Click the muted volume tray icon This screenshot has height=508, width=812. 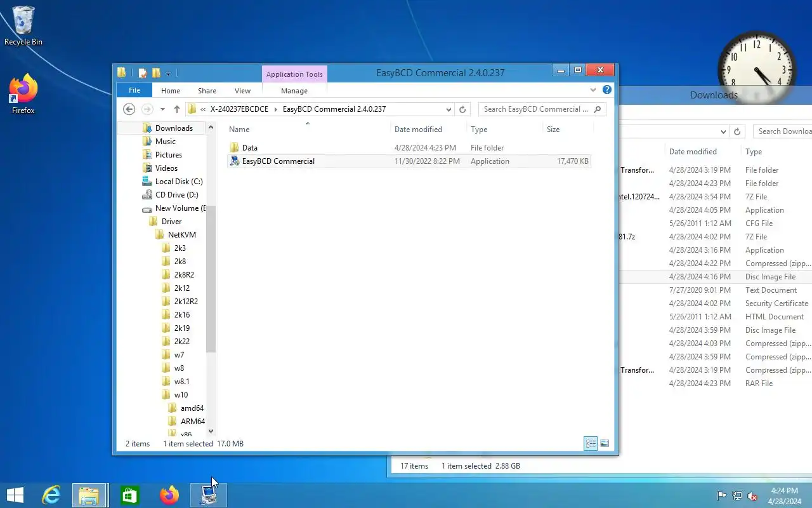(x=752, y=496)
